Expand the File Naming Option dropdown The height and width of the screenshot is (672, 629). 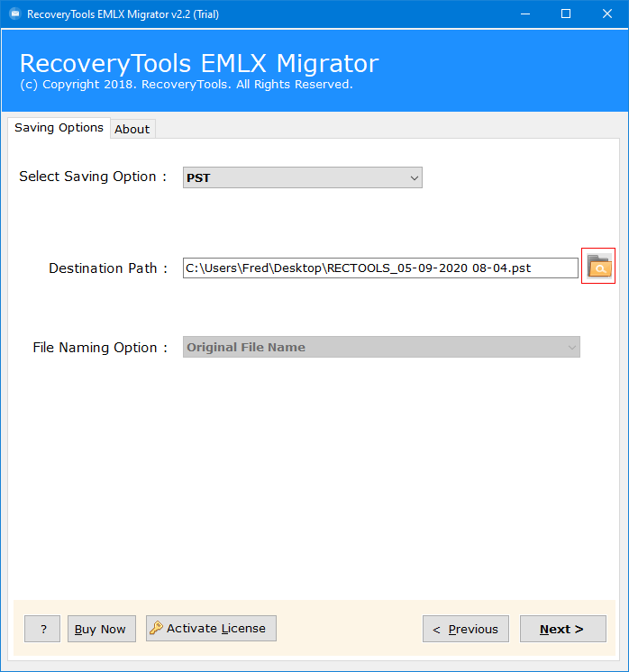pyautogui.click(x=381, y=347)
